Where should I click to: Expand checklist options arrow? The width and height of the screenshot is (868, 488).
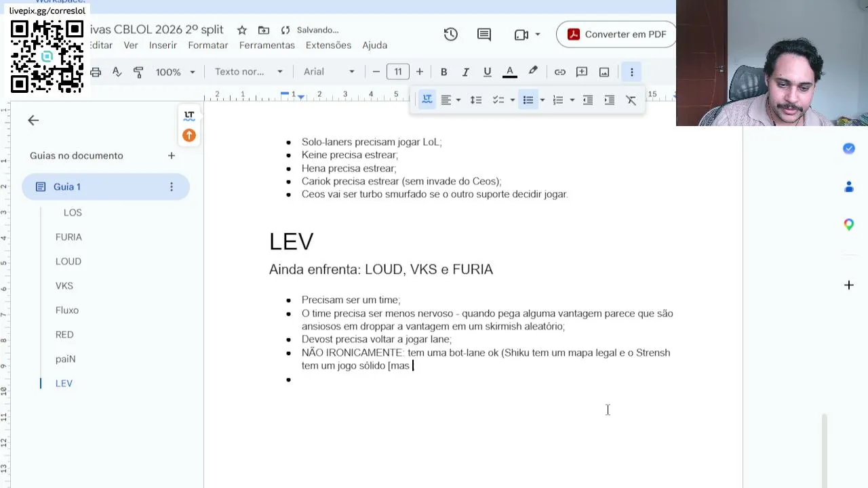[512, 100]
